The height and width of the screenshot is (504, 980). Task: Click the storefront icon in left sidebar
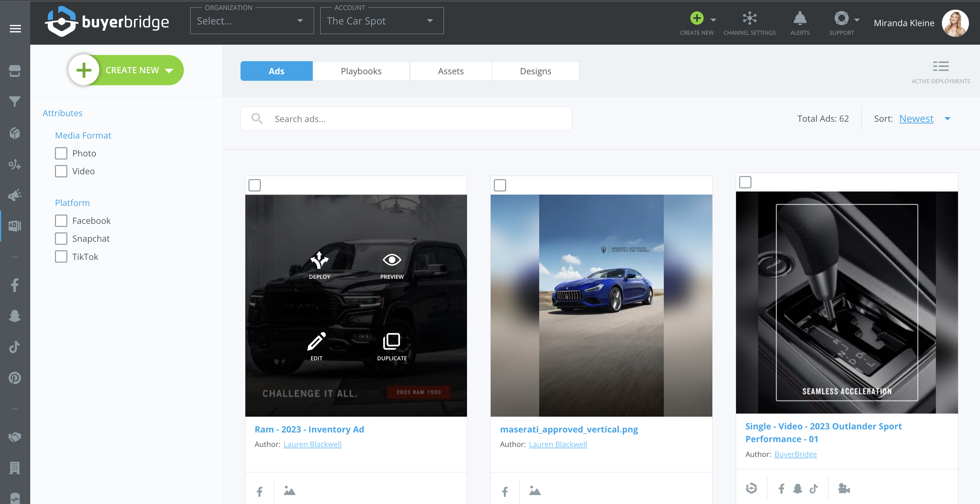pyautogui.click(x=15, y=71)
